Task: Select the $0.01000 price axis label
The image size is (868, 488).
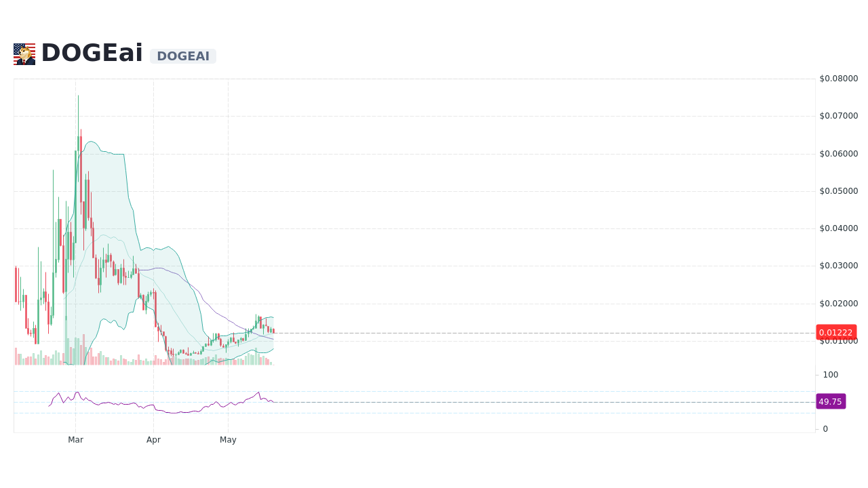Action: pyautogui.click(x=838, y=340)
